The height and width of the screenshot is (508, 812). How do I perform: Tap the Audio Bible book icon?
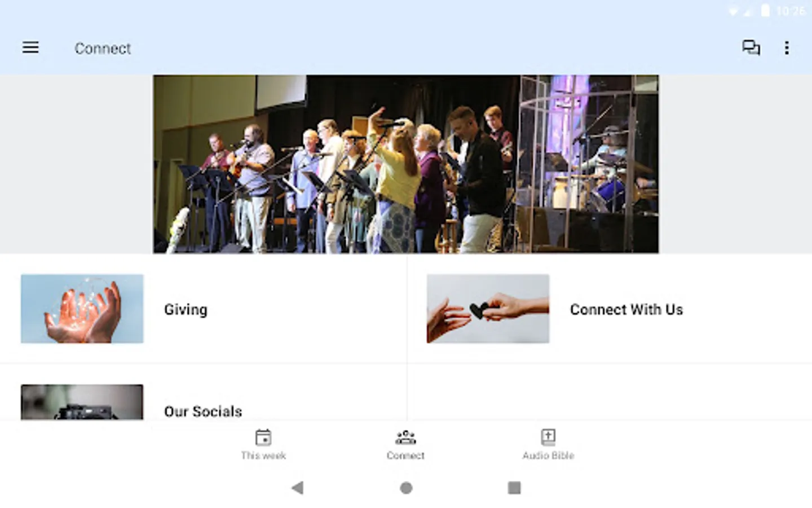tap(548, 437)
